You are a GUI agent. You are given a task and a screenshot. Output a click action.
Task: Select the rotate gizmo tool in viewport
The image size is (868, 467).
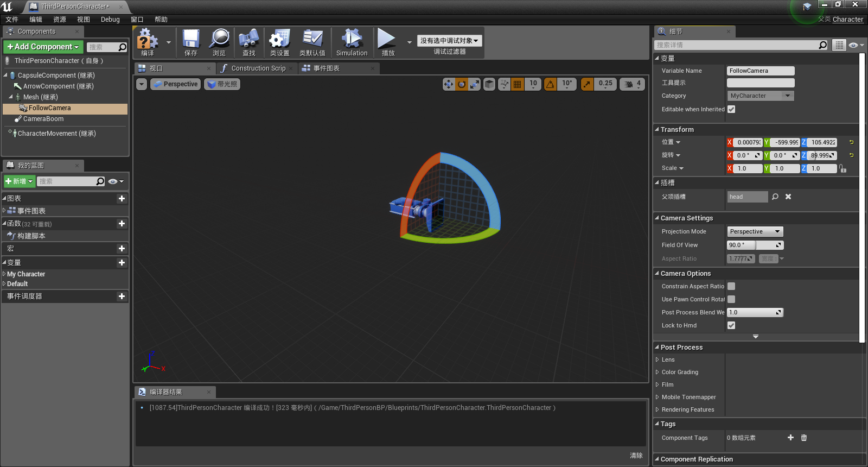(462, 84)
